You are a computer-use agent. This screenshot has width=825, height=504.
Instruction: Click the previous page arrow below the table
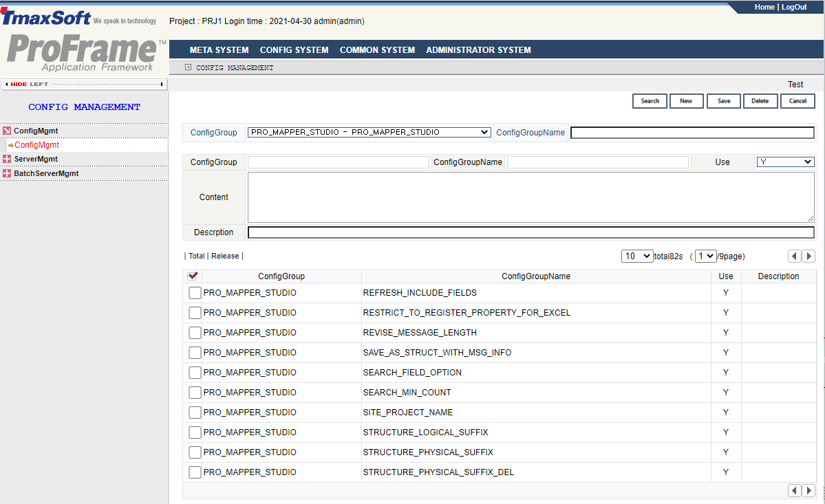(x=795, y=490)
